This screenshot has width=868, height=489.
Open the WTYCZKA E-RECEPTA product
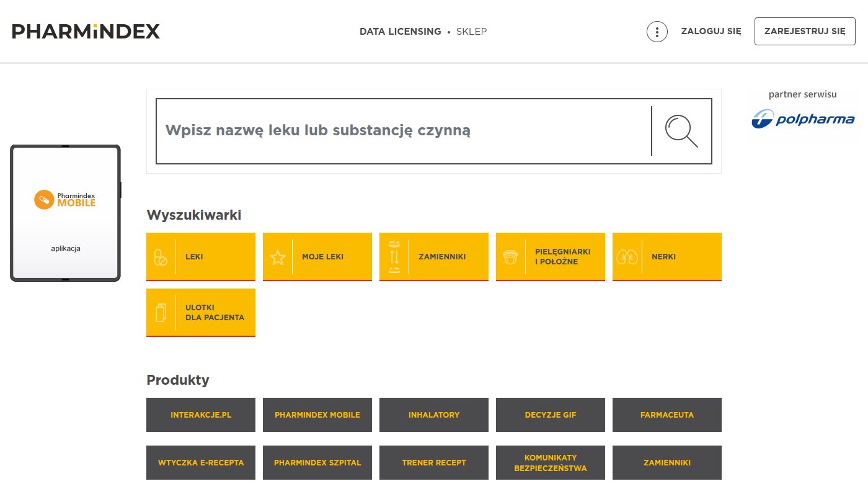point(201,462)
